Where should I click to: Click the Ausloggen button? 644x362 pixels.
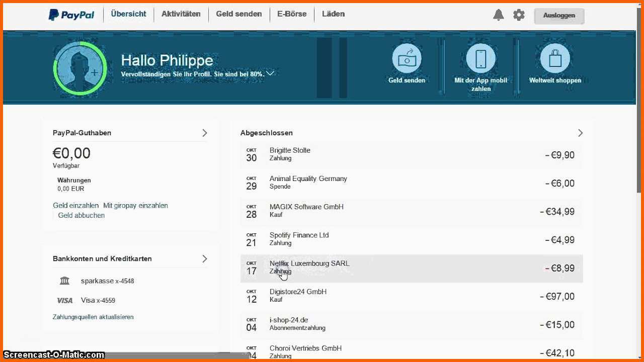point(559,16)
